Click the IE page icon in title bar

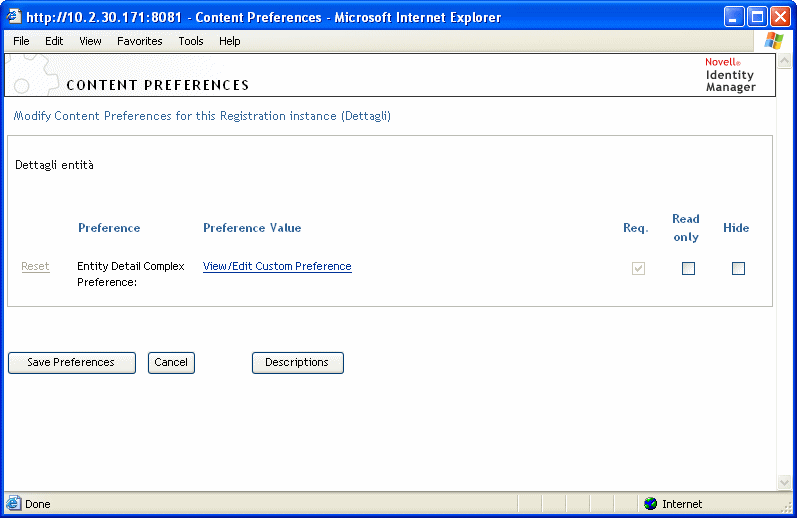coord(13,17)
